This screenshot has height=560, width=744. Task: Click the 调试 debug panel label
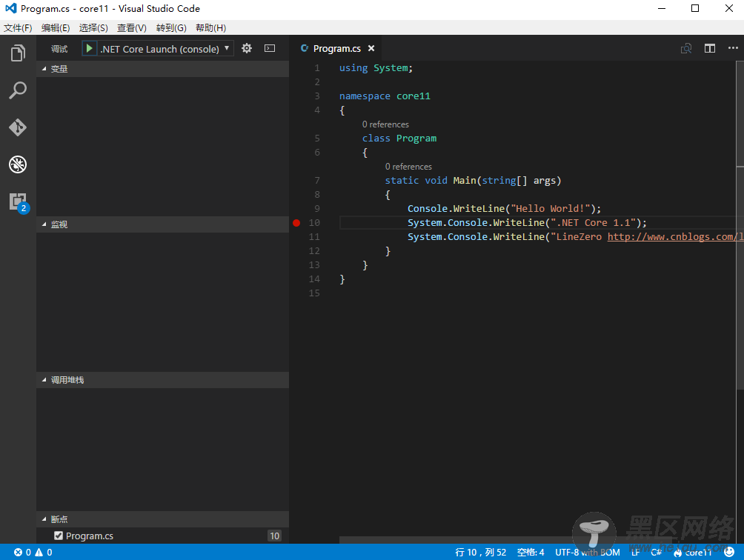(59, 49)
